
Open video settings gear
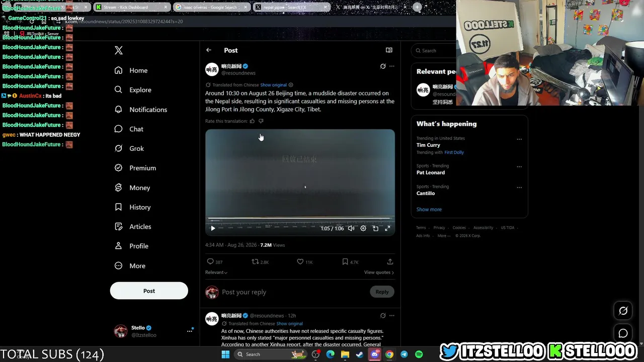363,228
